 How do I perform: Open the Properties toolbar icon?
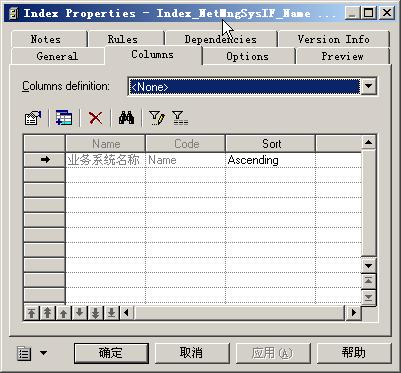(33, 118)
